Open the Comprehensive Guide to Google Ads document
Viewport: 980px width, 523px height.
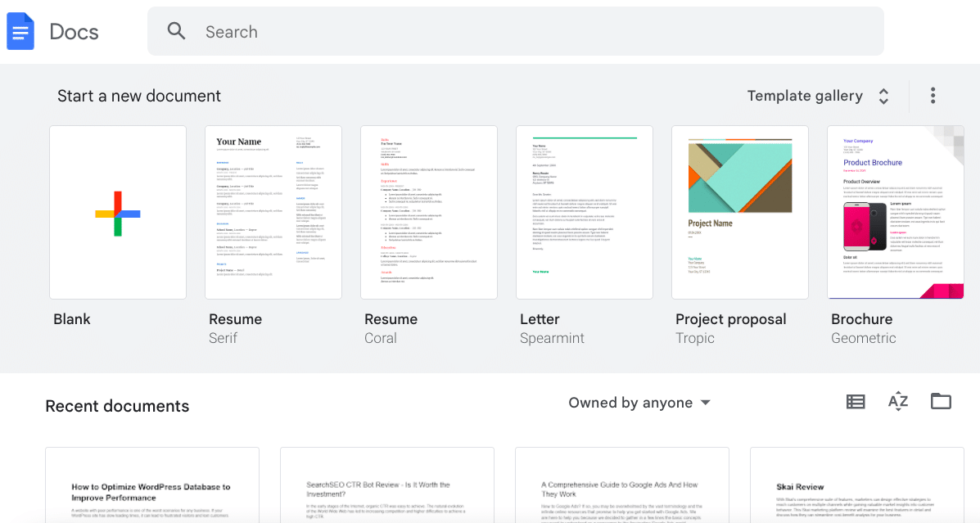click(x=622, y=485)
